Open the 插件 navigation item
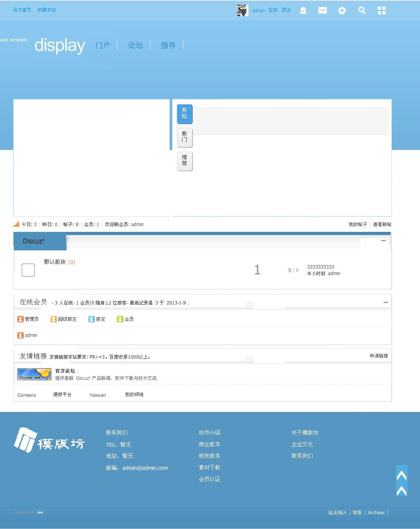The height and width of the screenshot is (529, 420). [x=168, y=45]
